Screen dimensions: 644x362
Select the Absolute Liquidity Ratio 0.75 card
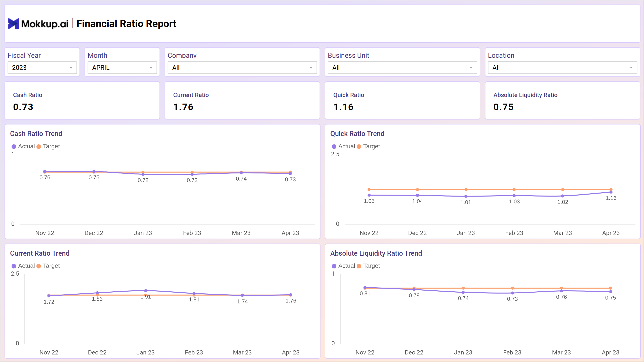pos(562,101)
